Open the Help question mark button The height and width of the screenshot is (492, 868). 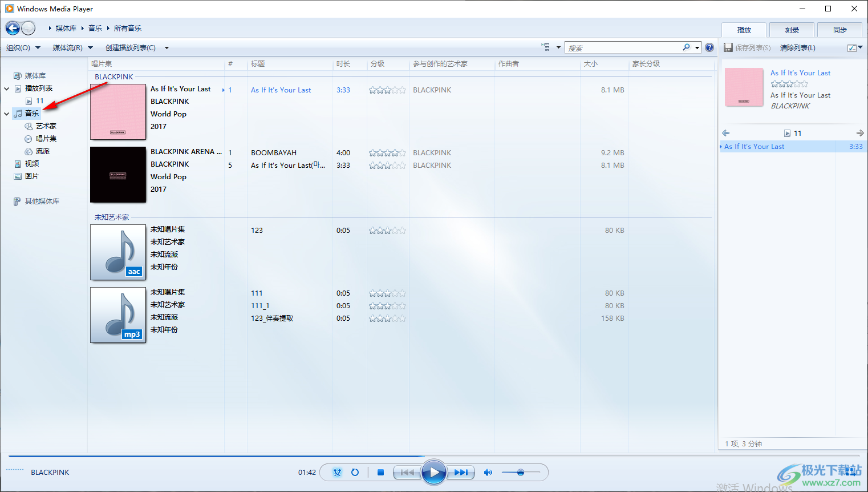point(709,47)
